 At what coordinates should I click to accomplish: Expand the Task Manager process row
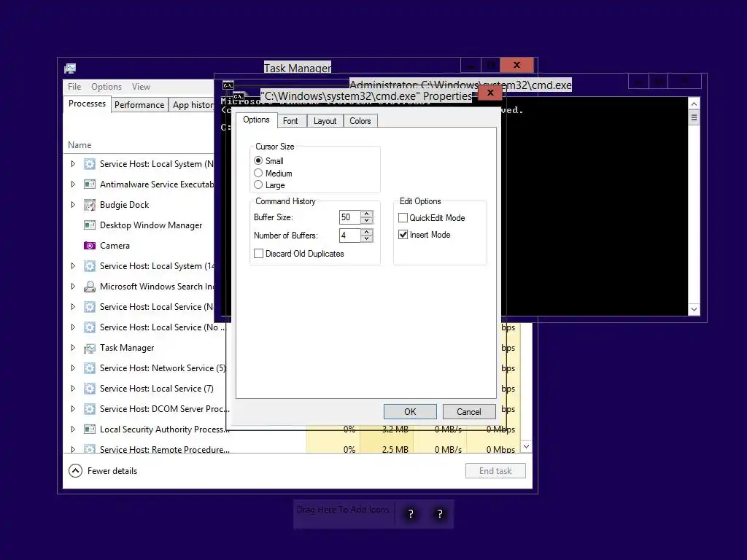73,348
